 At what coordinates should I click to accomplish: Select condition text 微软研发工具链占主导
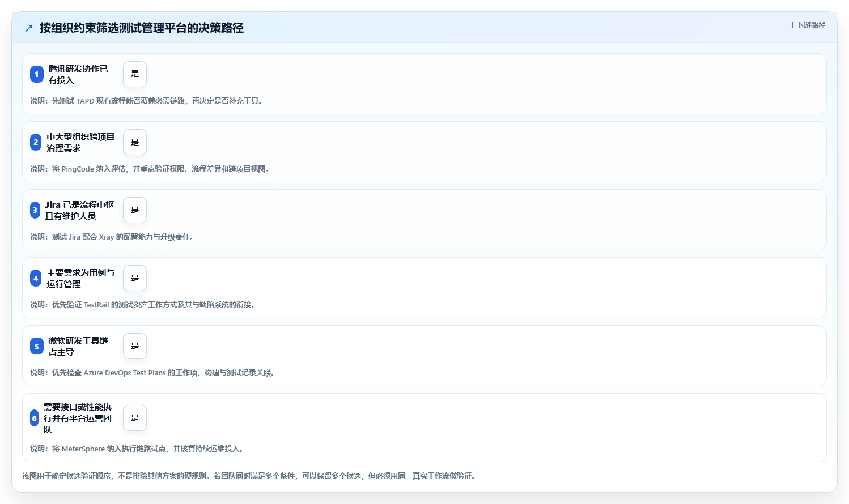pyautogui.click(x=78, y=346)
